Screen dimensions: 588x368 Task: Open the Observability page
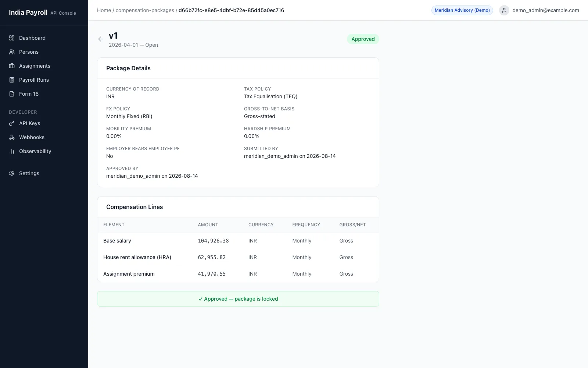click(44, 151)
